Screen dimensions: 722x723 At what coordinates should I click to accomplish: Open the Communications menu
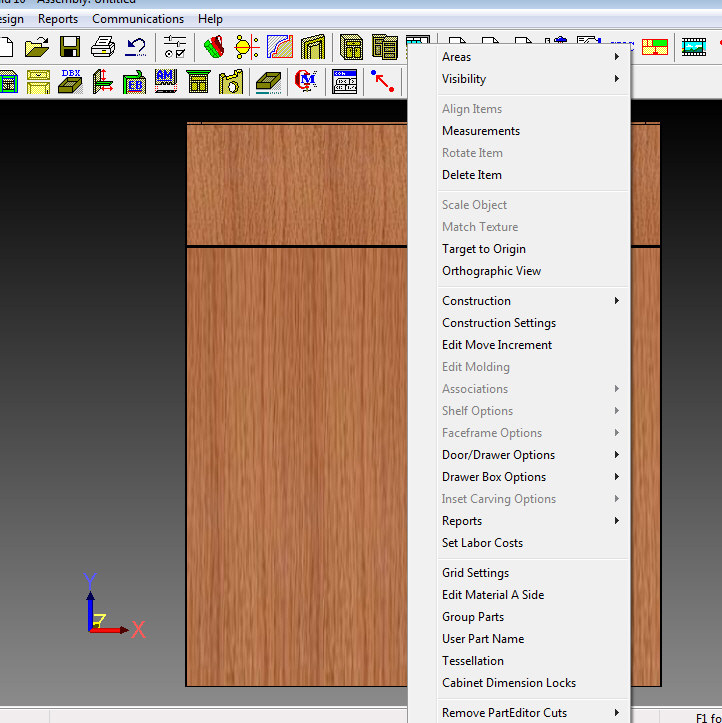138,19
